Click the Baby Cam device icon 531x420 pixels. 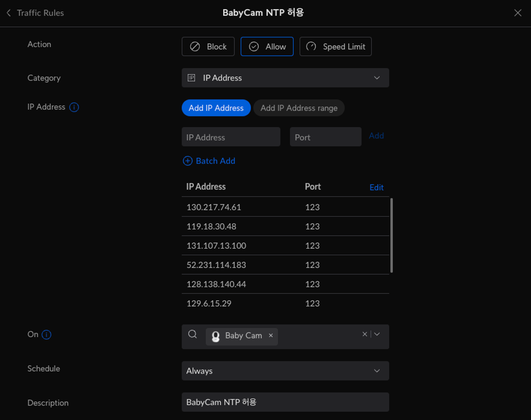pyautogui.click(x=216, y=336)
